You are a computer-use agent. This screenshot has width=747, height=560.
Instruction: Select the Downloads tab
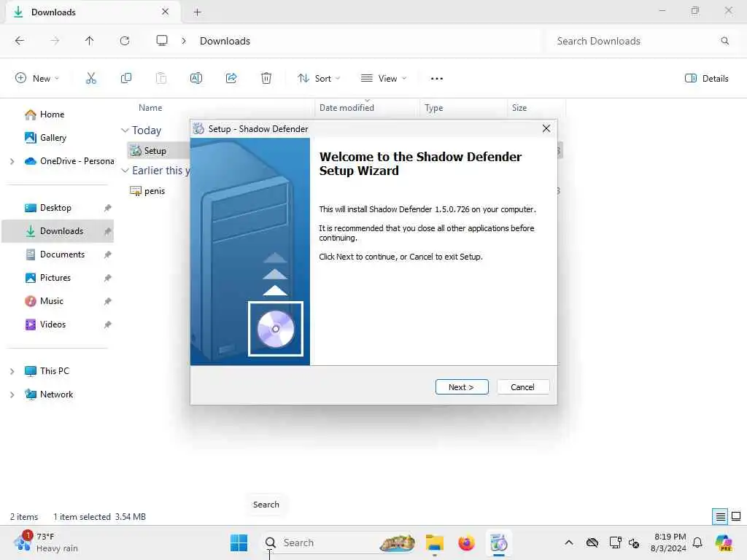pos(93,12)
